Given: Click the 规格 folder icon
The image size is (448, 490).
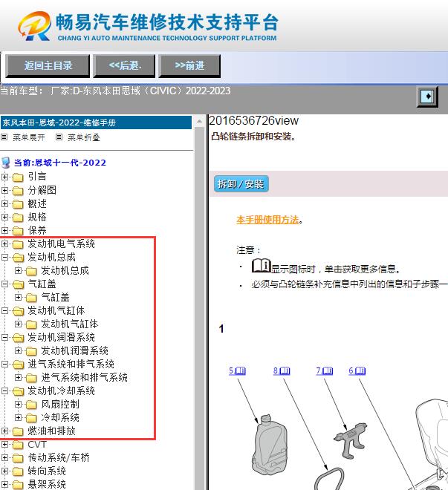Looking at the screenshot, I should (18, 218).
